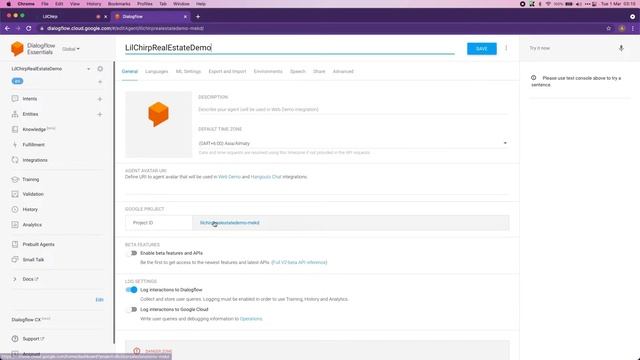The image size is (640, 360).
Task: Open the Project ID link
Action: click(229, 223)
